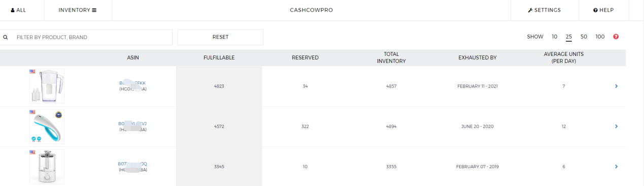644x186 pixels.
Task: Show 10 rows per page
Action: (x=554, y=37)
